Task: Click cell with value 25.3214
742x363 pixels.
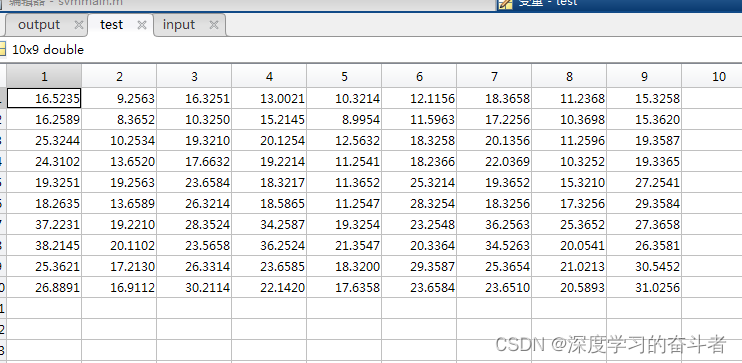Action: 419,182
